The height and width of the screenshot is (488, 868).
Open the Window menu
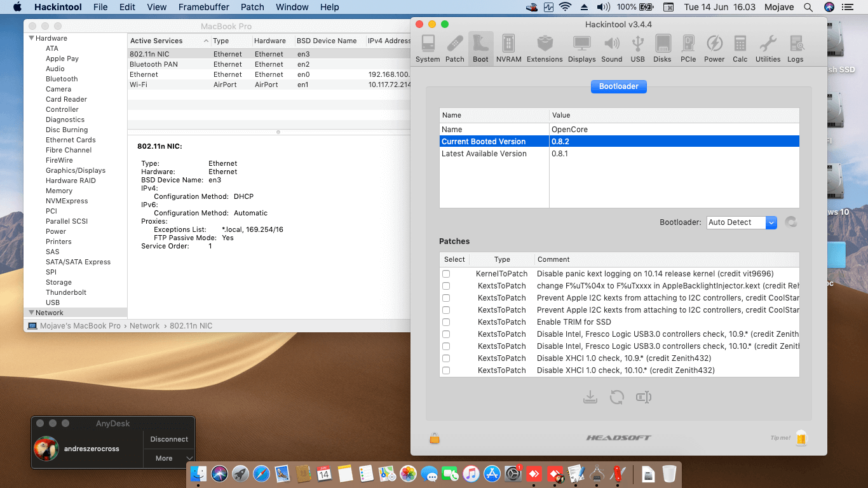click(292, 7)
